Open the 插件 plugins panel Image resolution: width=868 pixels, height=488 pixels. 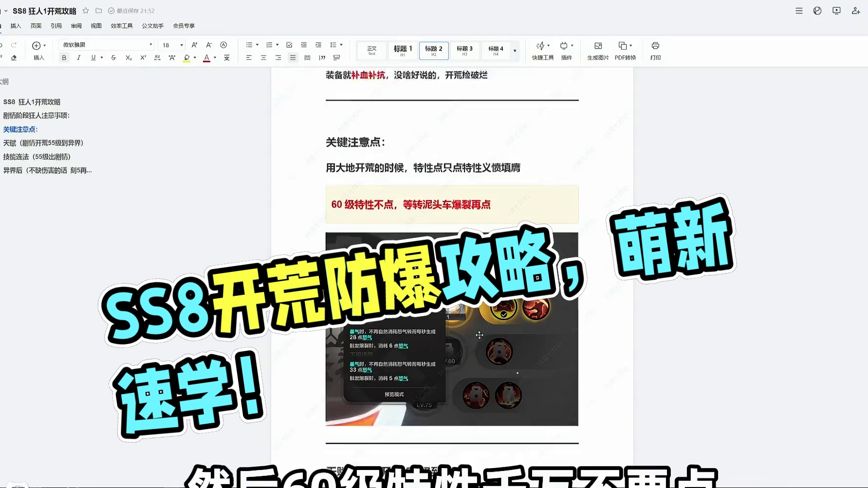click(x=565, y=46)
